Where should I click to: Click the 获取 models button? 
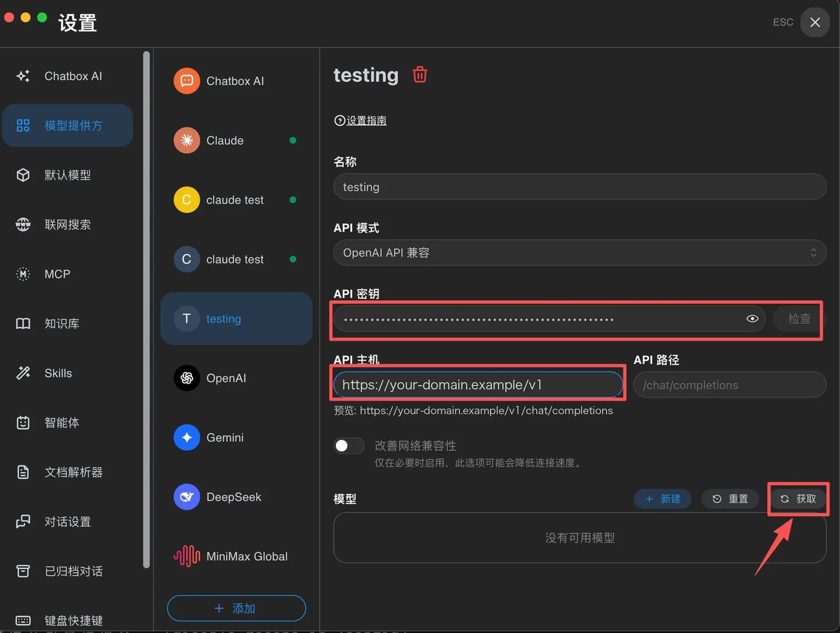tap(798, 499)
